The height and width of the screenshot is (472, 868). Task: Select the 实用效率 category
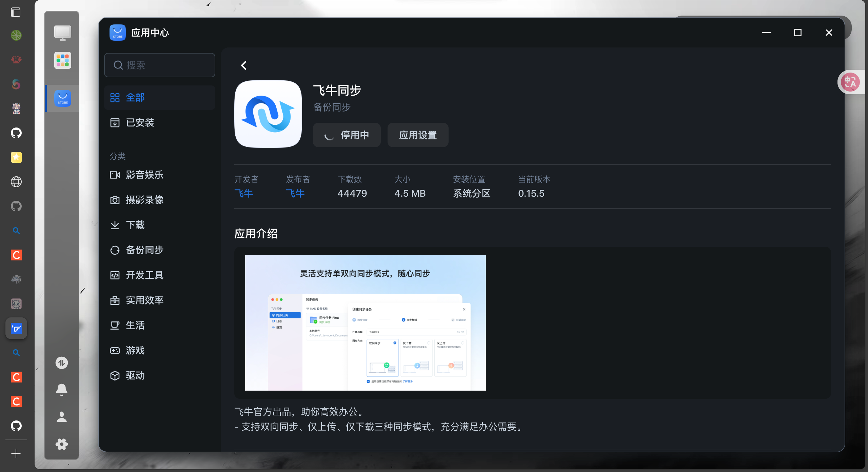pyautogui.click(x=160, y=300)
